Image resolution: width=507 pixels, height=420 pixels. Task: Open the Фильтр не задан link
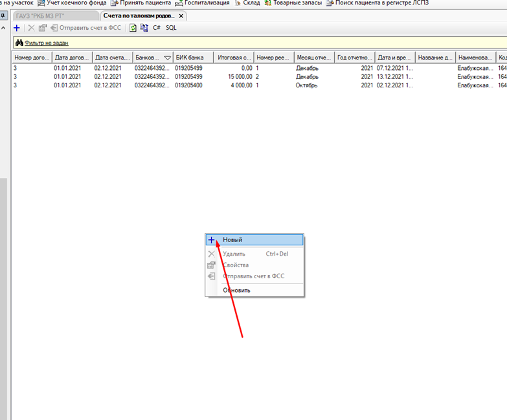pyautogui.click(x=47, y=43)
